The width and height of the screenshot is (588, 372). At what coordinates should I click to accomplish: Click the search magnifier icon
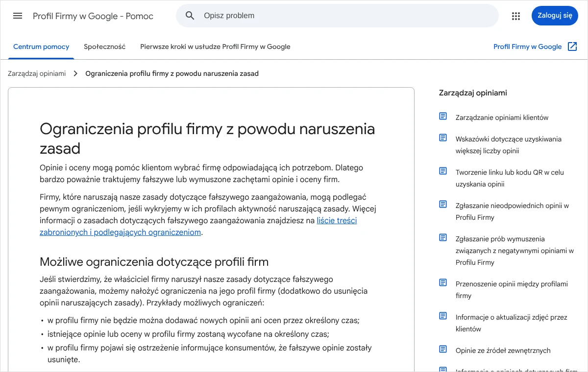pyautogui.click(x=190, y=16)
